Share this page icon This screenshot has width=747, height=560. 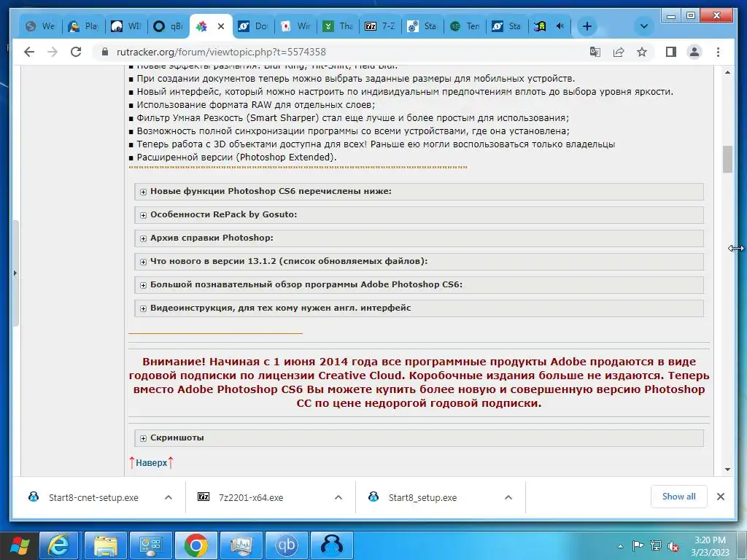pos(619,52)
